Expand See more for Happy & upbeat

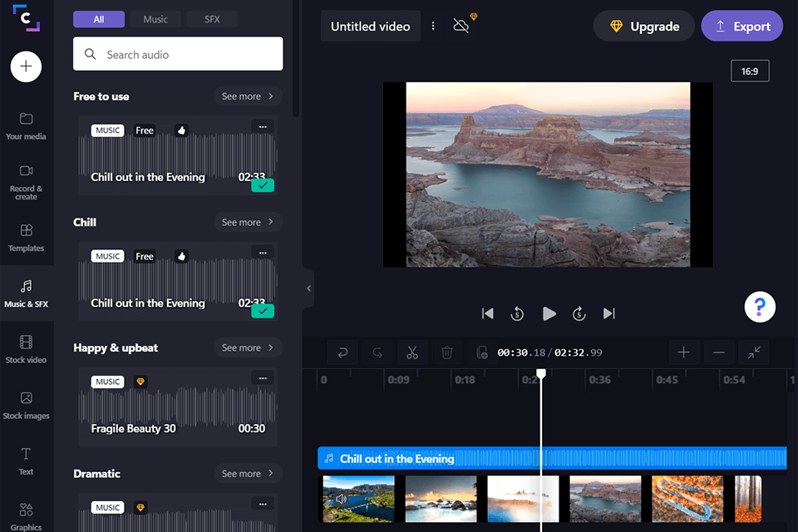click(x=248, y=347)
